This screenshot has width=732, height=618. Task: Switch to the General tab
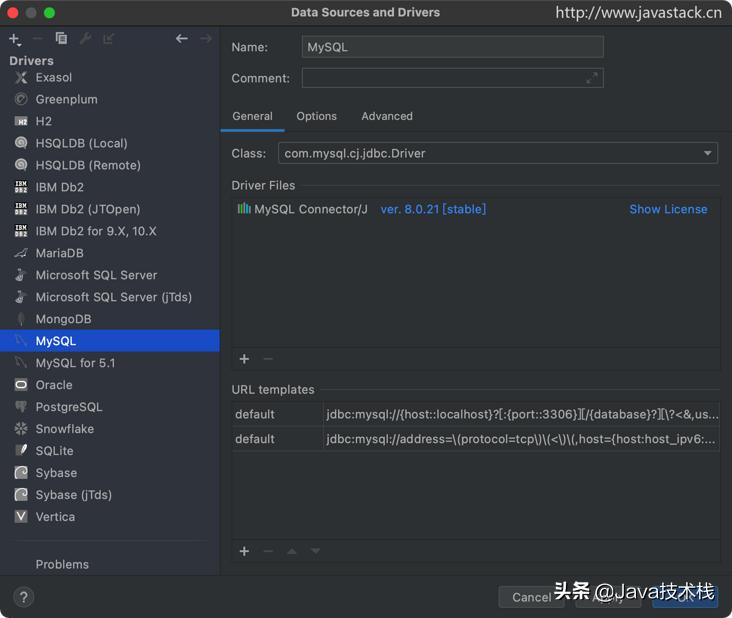(253, 116)
